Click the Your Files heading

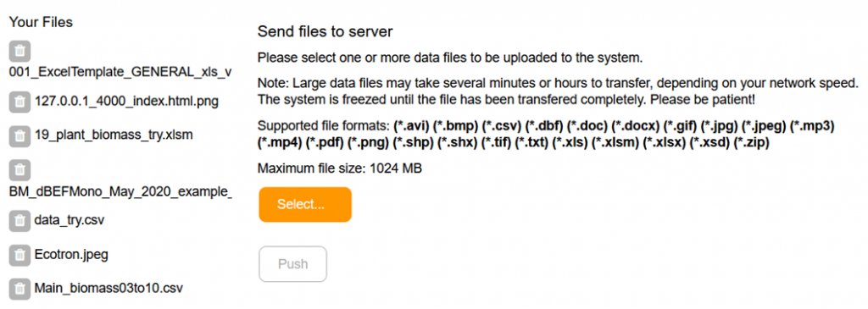pos(41,22)
